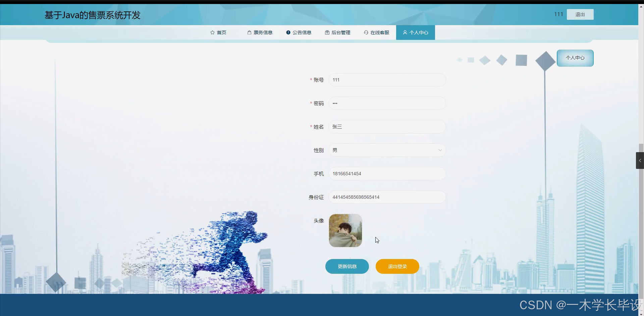Viewport: 644px width, 316px height.
Task: Click the headset icon beside 在线客服
Action: click(366, 32)
